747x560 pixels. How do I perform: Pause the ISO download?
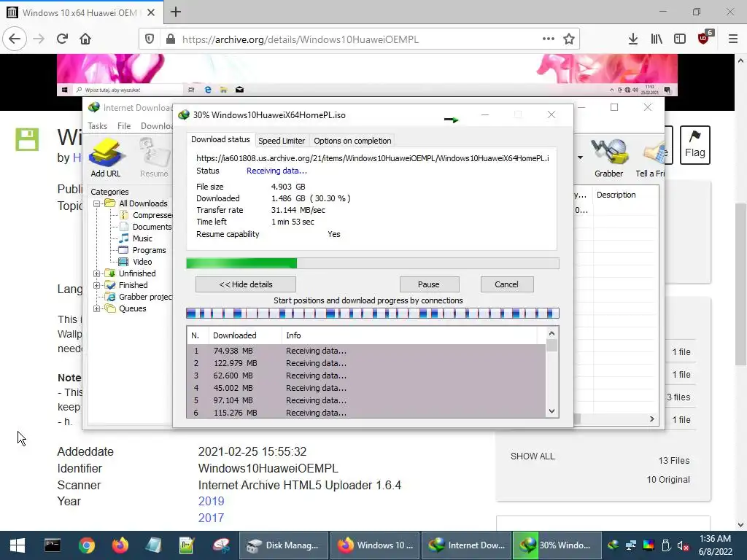429,284
